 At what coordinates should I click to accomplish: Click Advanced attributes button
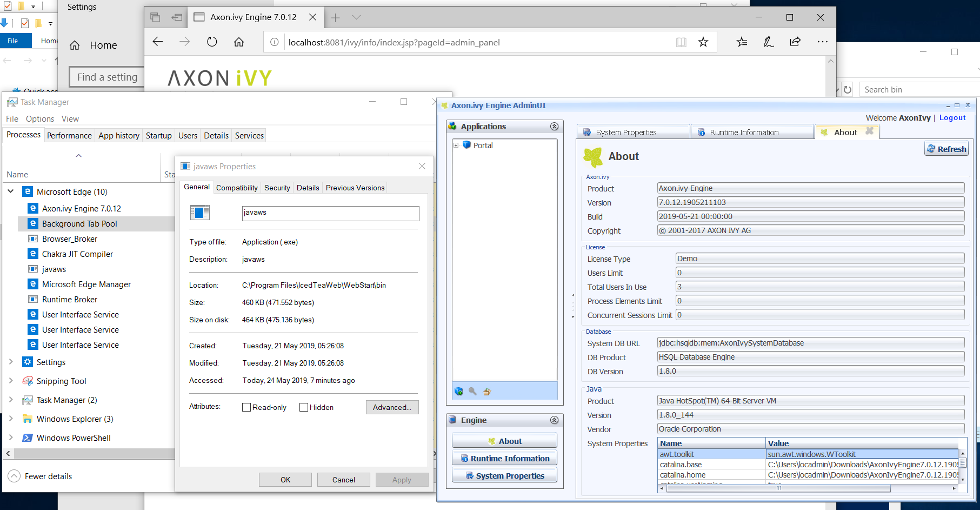click(392, 407)
